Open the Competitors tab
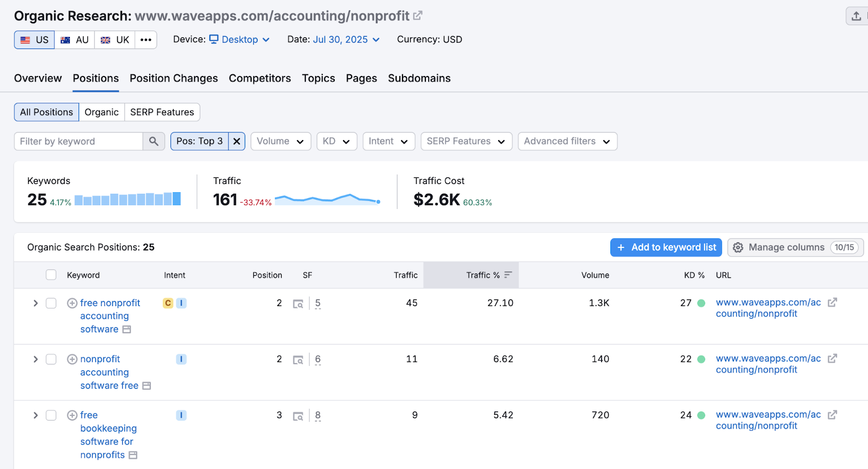The image size is (868, 469). tap(260, 78)
